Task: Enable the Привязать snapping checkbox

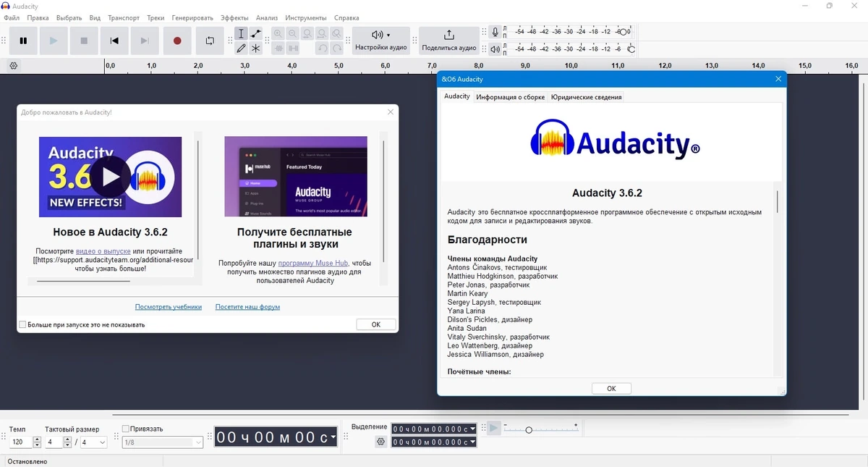Action: pos(126,429)
